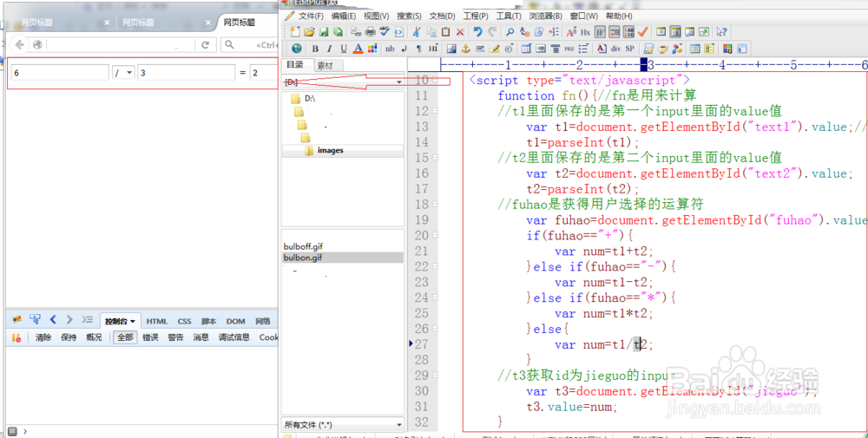View page in browser with globe icon
This screenshot has height=438, width=868.
pyautogui.click(x=297, y=49)
